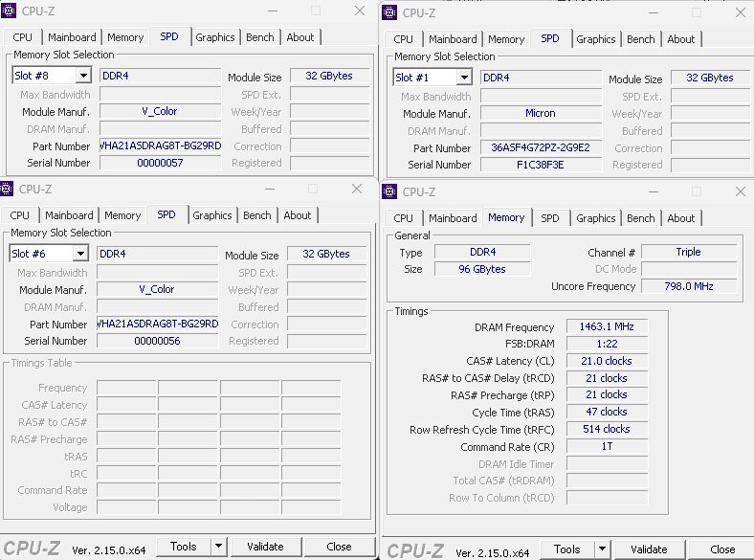This screenshot has width=754, height=560.
Task: Select the SPD tab in the DRAM Timings window
Action: pos(550,218)
